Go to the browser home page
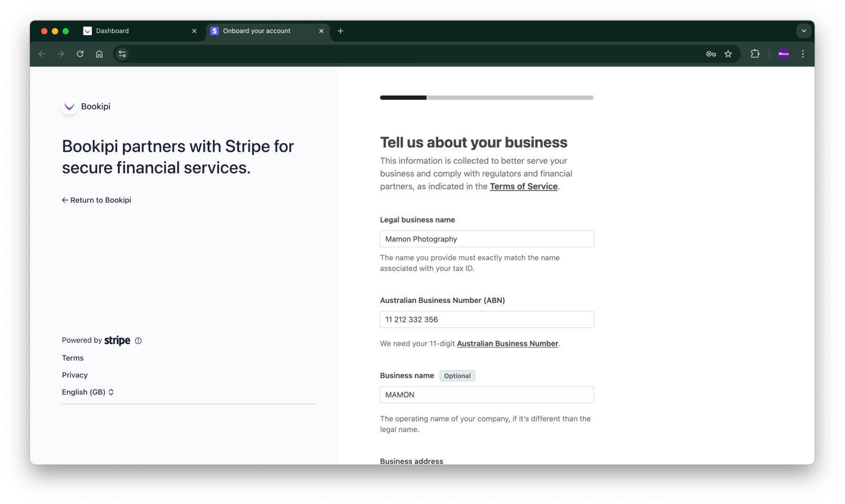 99,54
